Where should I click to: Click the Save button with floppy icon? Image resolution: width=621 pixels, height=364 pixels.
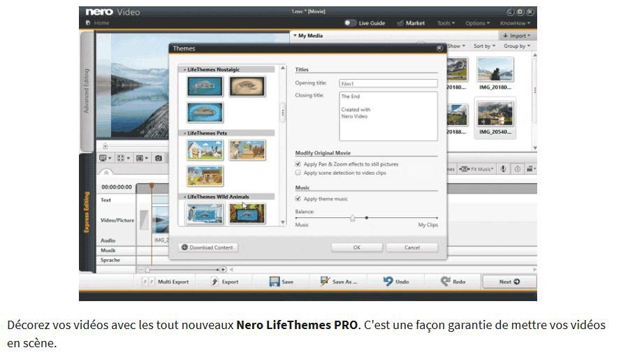click(282, 282)
